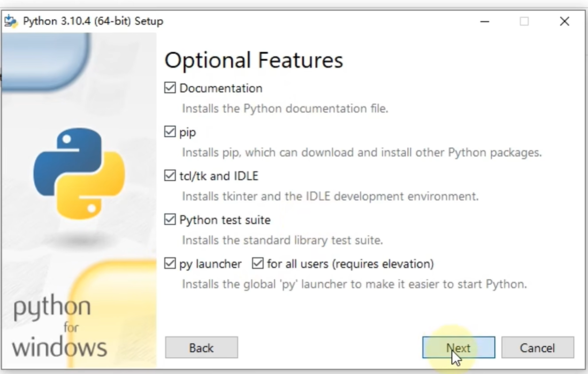The width and height of the screenshot is (588, 374).
Task: Uncheck the py launcher checkbox
Action: [x=170, y=263]
